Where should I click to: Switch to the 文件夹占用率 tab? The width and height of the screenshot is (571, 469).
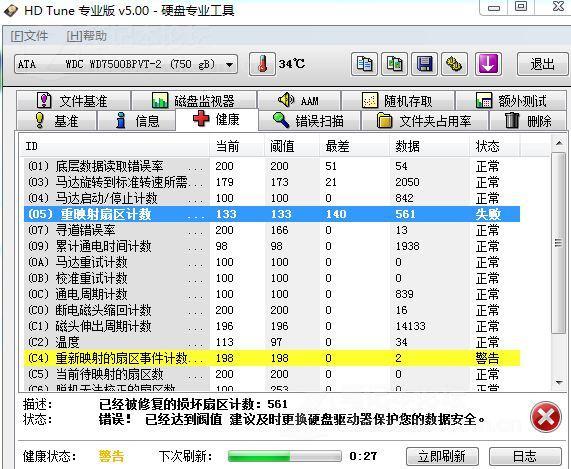(x=425, y=121)
